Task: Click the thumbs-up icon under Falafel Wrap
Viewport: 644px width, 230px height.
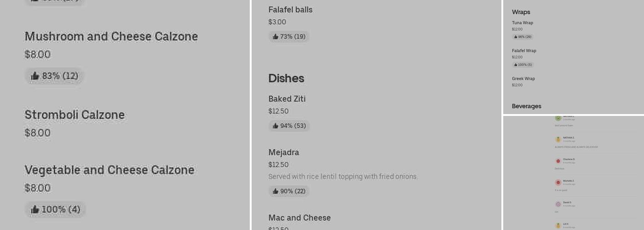Action: tap(516, 65)
